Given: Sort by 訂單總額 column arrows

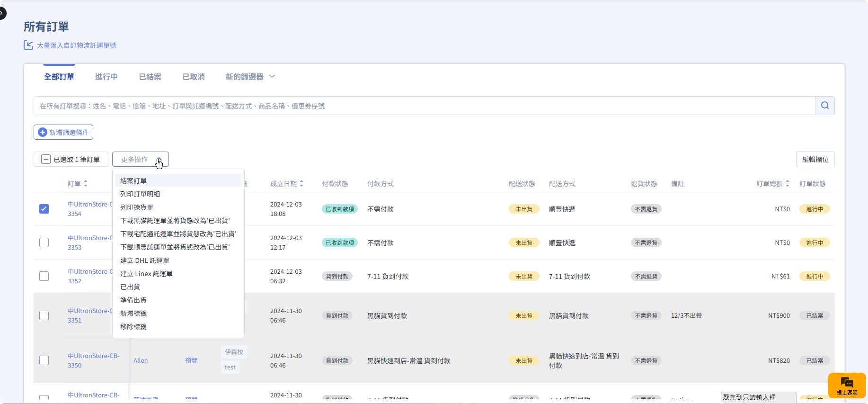Looking at the screenshot, I should click(788, 183).
